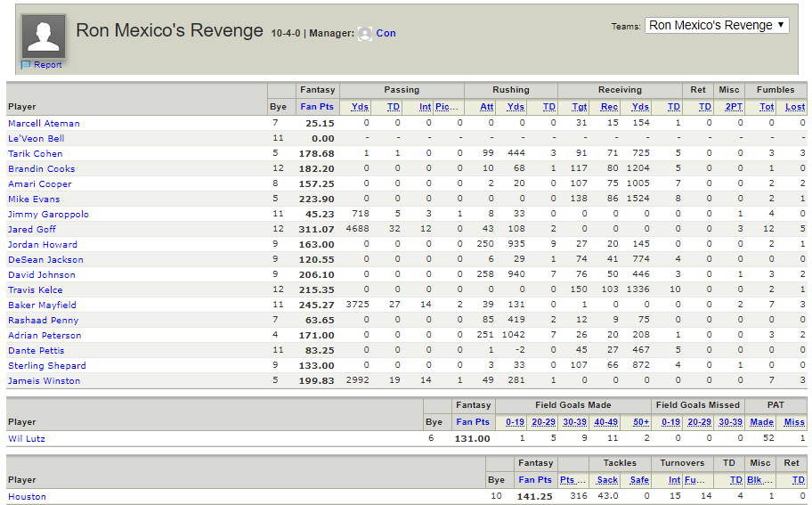Sort by Rushing TD column
812x505 pixels.
point(549,107)
